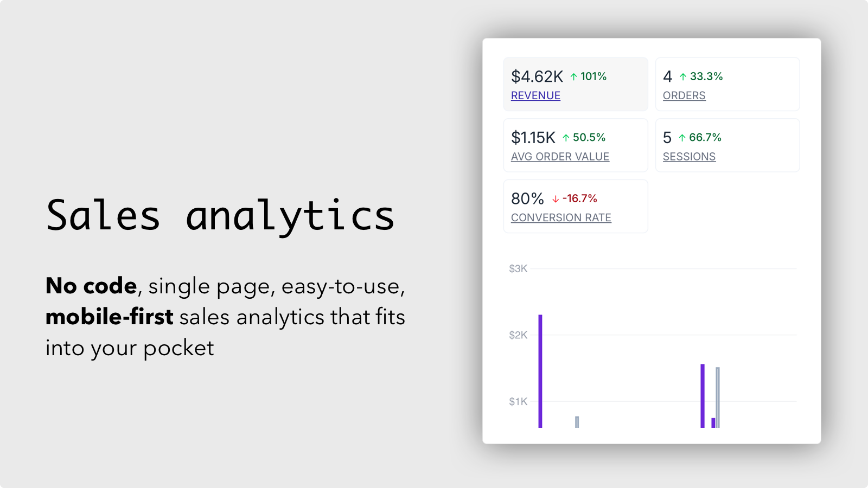Select the $4.62K revenue card
The height and width of the screenshot is (488, 868).
click(x=576, y=84)
